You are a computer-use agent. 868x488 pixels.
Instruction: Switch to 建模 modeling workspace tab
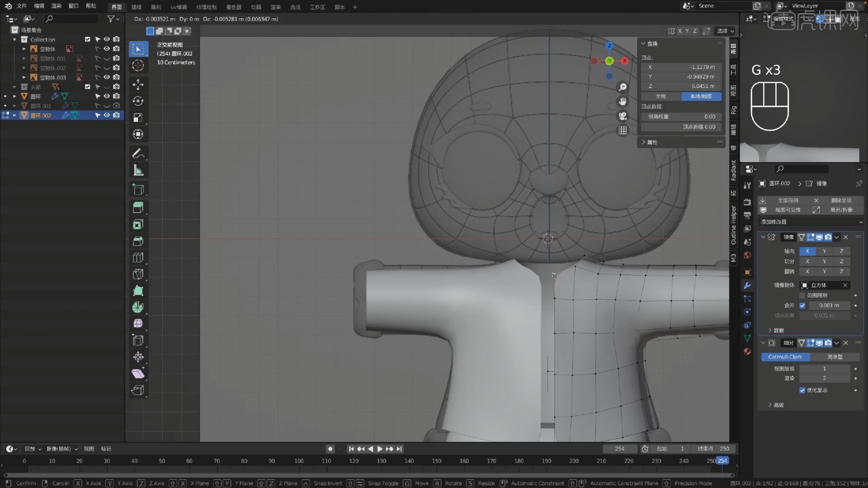click(137, 7)
